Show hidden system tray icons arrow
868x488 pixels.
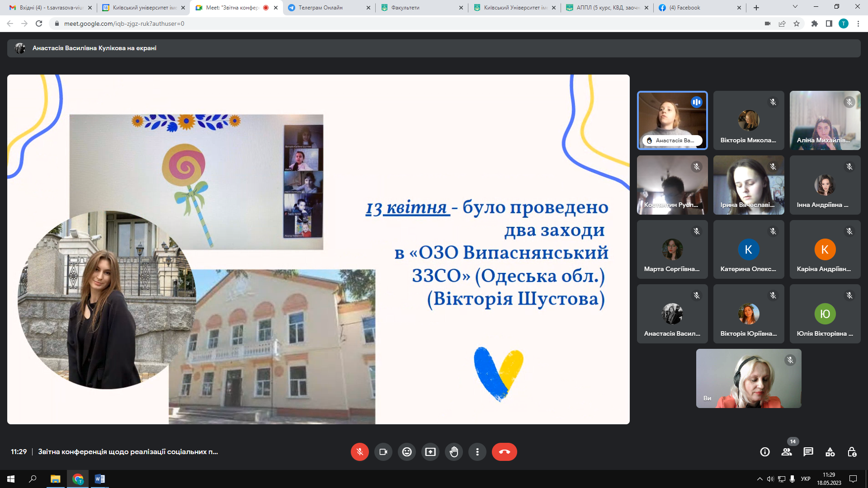pos(759,479)
